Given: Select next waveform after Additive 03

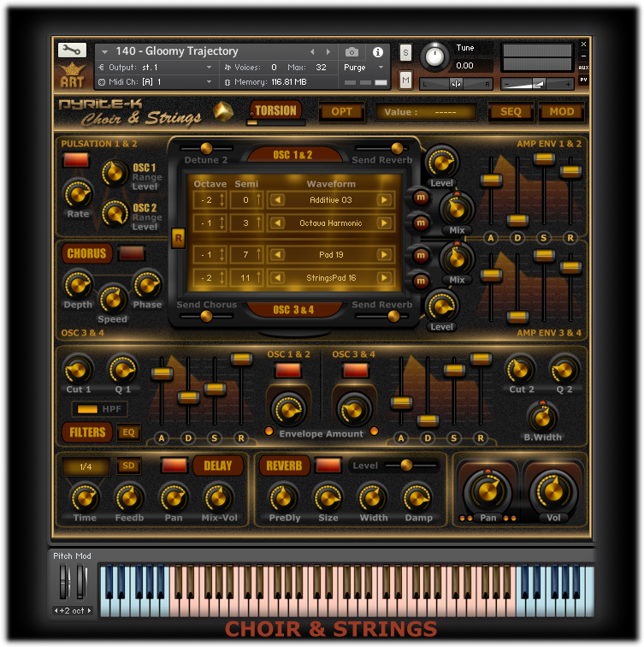Looking at the screenshot, I should pyautogui.click(x=385, y=200).
